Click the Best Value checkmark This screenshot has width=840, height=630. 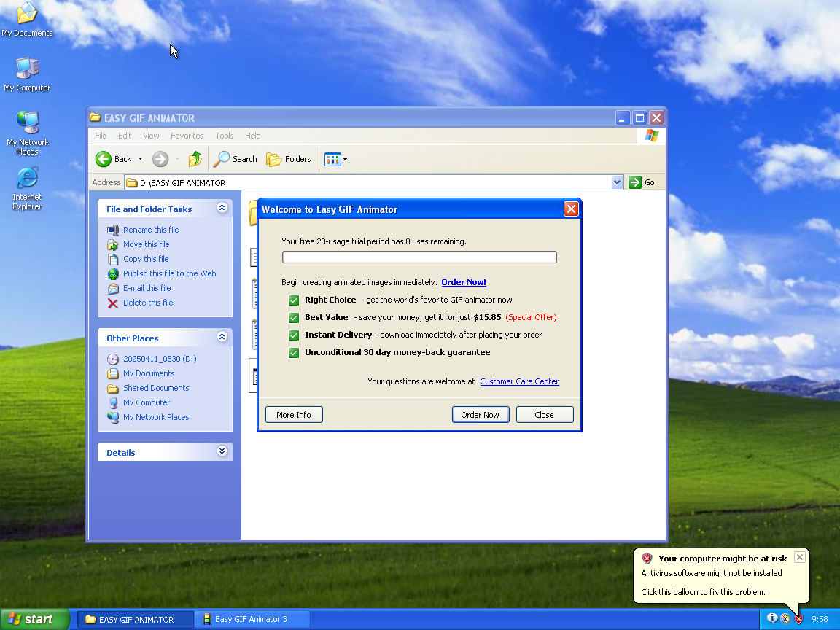294,318
